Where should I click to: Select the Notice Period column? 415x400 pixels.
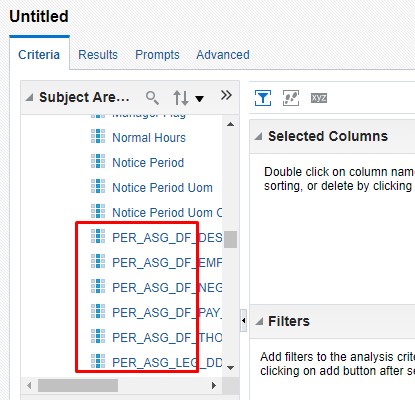[148, 162]
